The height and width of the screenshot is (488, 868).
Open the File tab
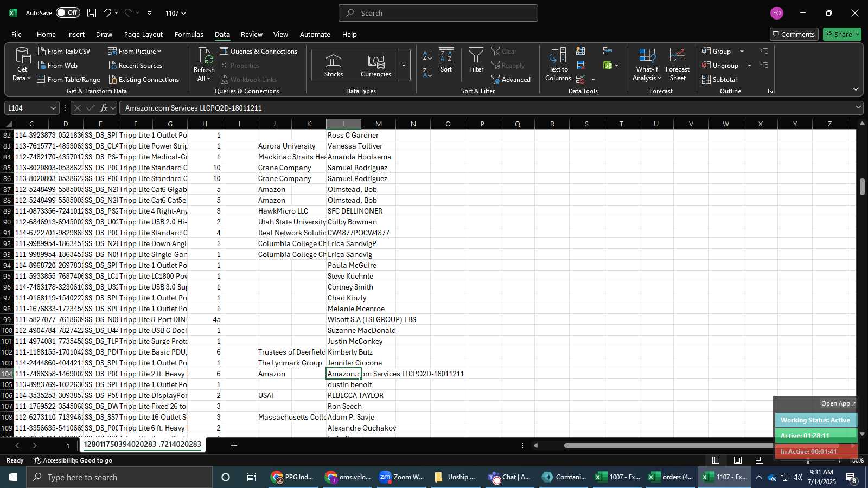17,34
